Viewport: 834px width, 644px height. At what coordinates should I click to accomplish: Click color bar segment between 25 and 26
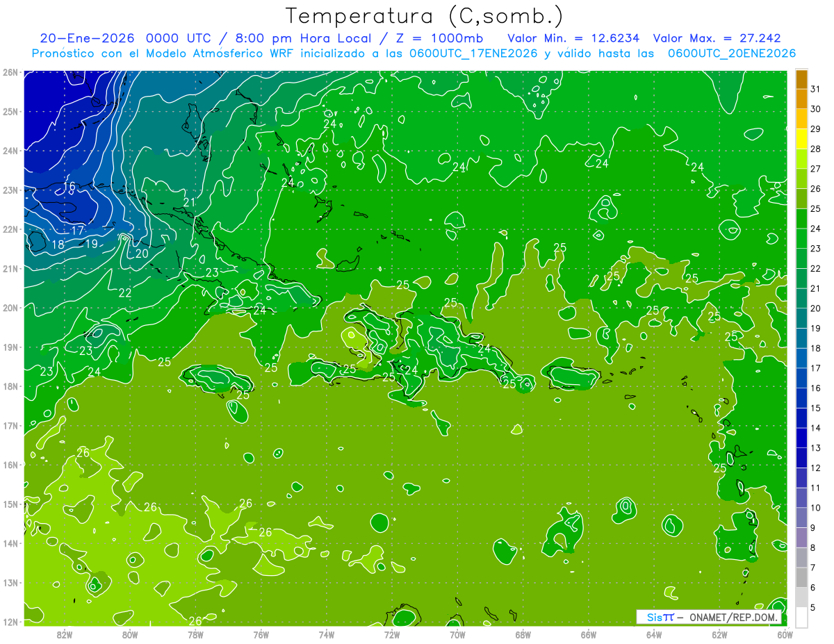[x=801, y=199]
